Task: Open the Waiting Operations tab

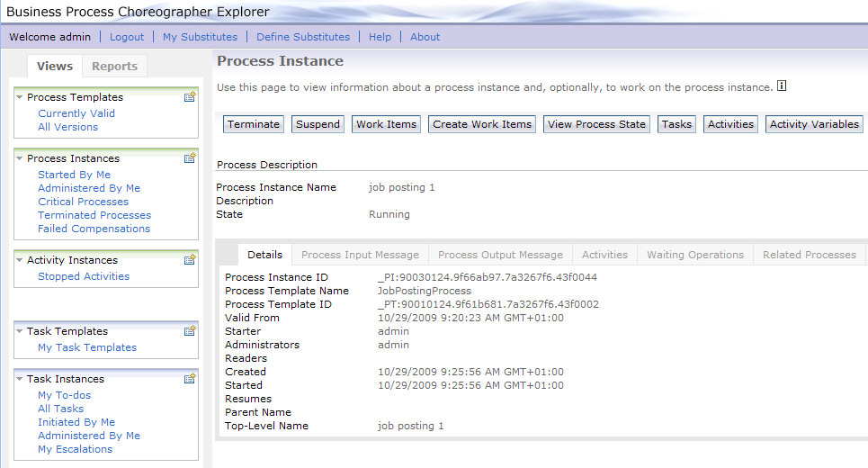Action: tap(695, 255)
